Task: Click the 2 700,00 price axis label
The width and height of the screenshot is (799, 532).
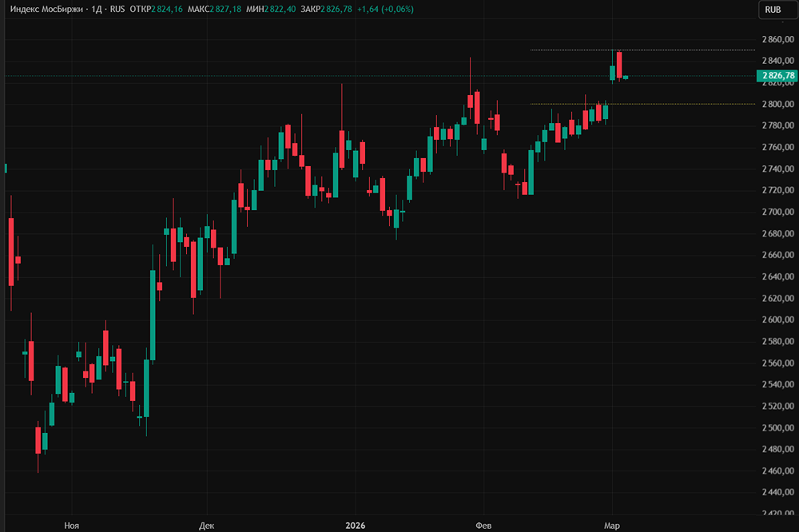Action: point(777,212)
